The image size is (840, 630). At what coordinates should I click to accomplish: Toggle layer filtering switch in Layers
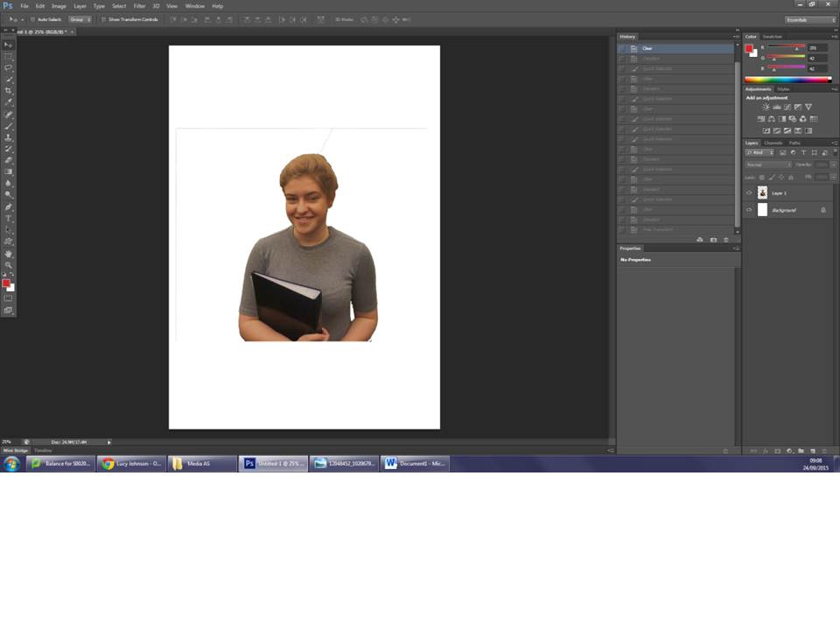click(x=835, y=152)
